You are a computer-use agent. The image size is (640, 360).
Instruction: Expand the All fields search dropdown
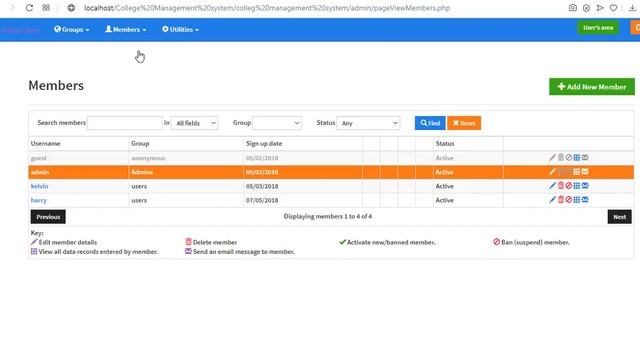coord(195,123)
